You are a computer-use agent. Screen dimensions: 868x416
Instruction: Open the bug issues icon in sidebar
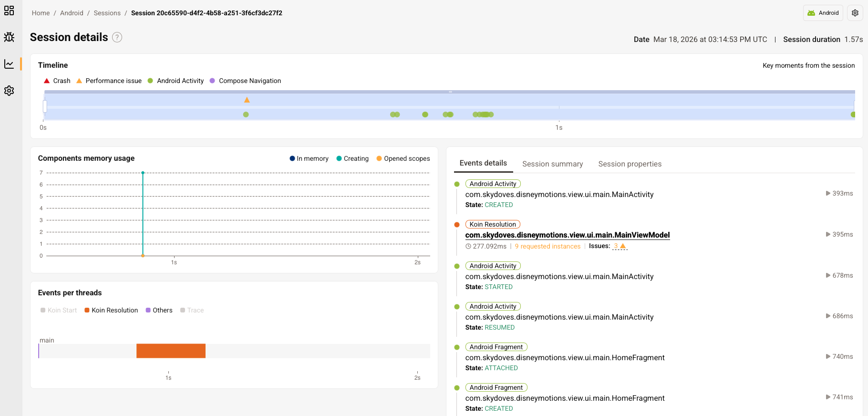click(9, 37)
